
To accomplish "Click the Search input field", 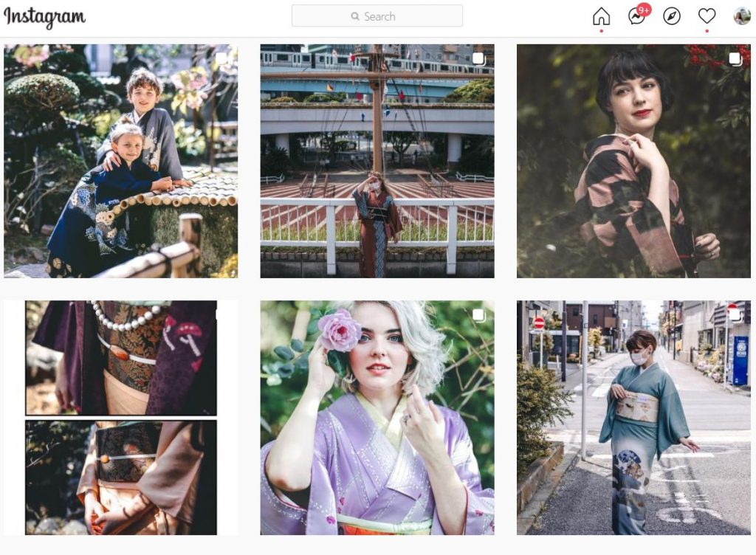I will [377, 16].
